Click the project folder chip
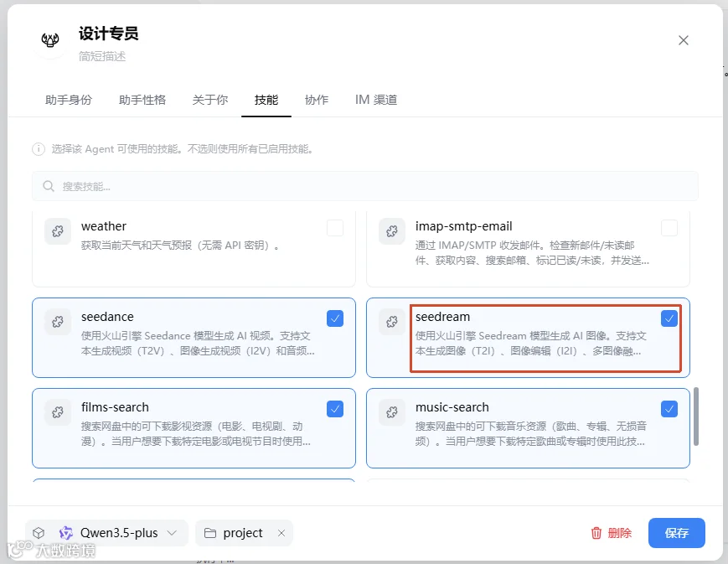Viewport: 728px width, 564px height. click(245, 533)
